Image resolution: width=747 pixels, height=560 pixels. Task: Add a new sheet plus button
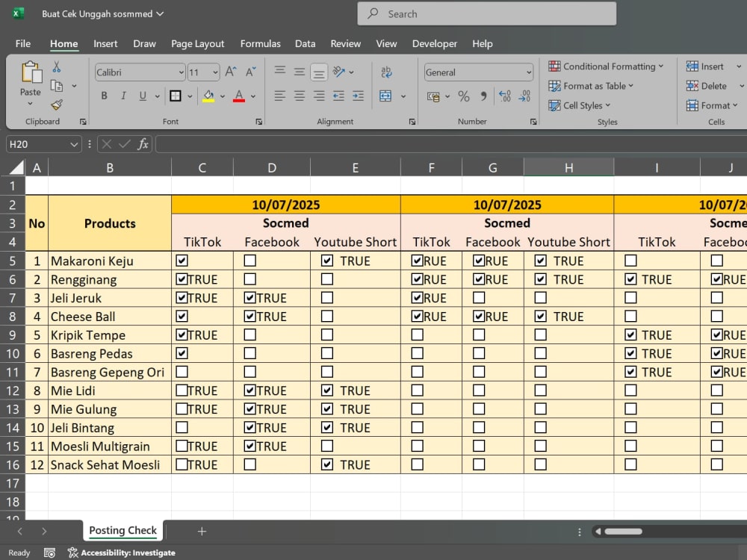(202, 531)
